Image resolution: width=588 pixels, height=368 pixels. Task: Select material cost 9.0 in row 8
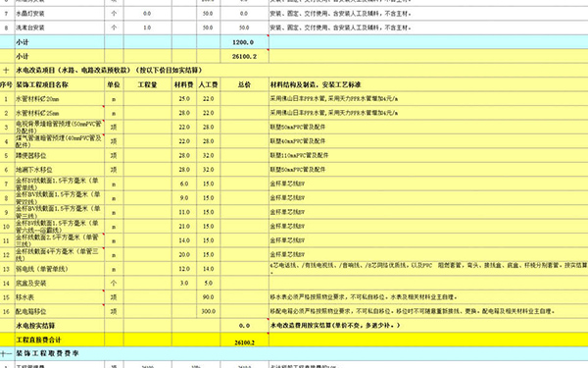click(x=184, y=198)
